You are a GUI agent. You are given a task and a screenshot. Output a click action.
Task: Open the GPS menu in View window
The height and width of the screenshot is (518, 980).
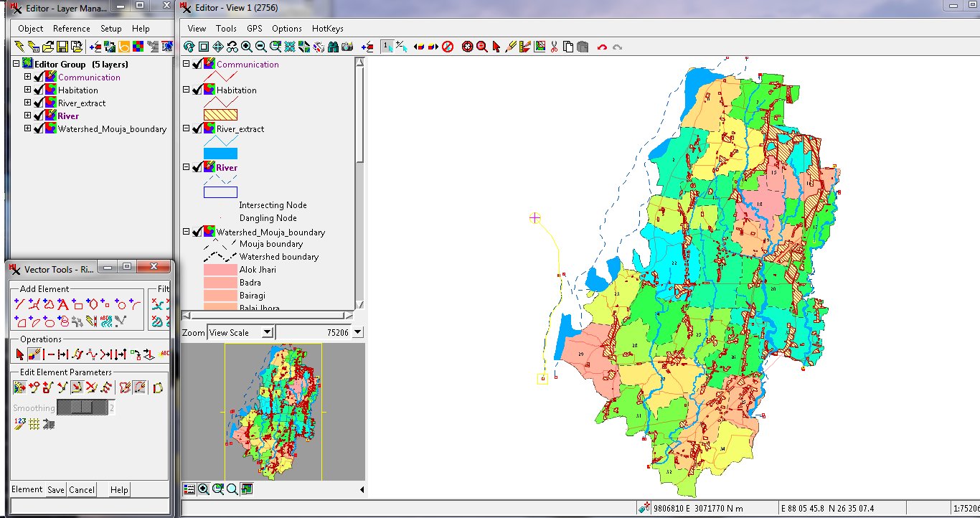click(x=255, y=29)
